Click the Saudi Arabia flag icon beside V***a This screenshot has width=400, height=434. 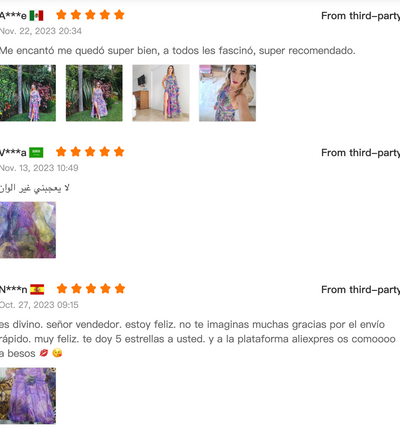point(36,153)
